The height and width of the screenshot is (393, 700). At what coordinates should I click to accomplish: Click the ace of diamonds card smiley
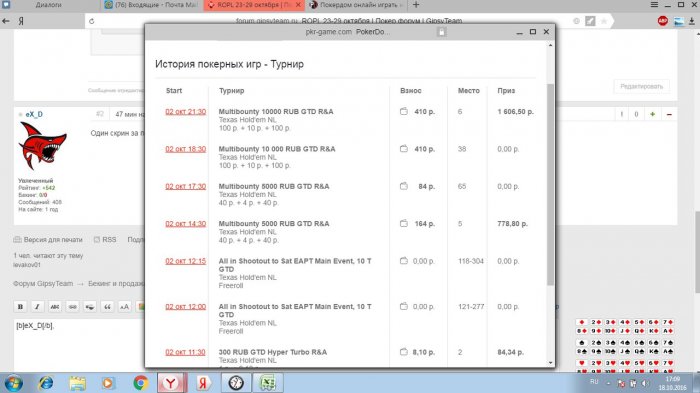[x=668, y=331]
